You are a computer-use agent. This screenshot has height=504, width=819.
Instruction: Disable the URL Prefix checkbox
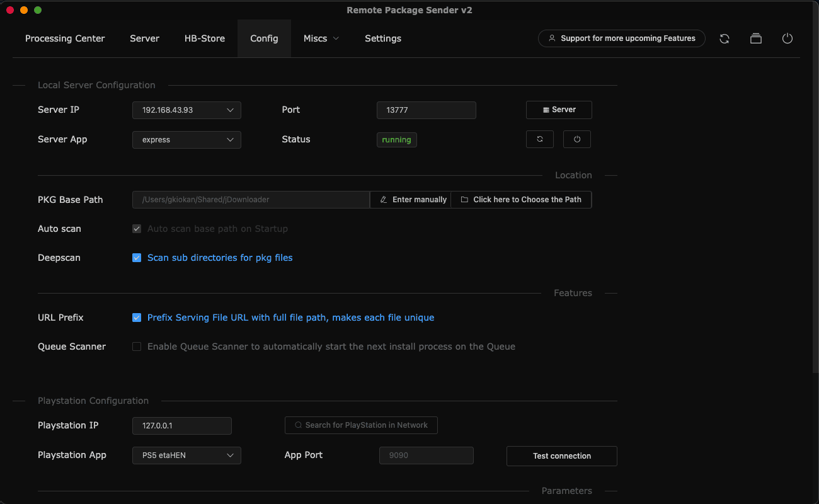(137, 318)
